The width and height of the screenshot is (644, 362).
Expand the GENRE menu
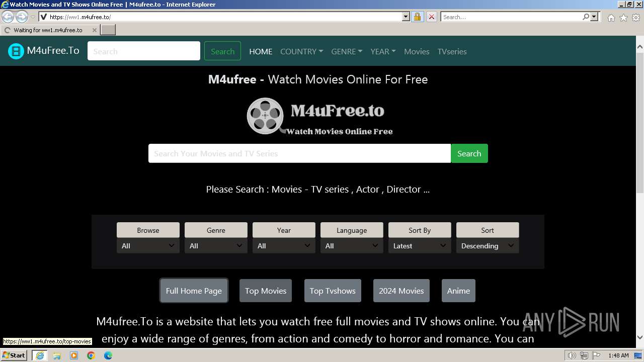pos(347,51)
